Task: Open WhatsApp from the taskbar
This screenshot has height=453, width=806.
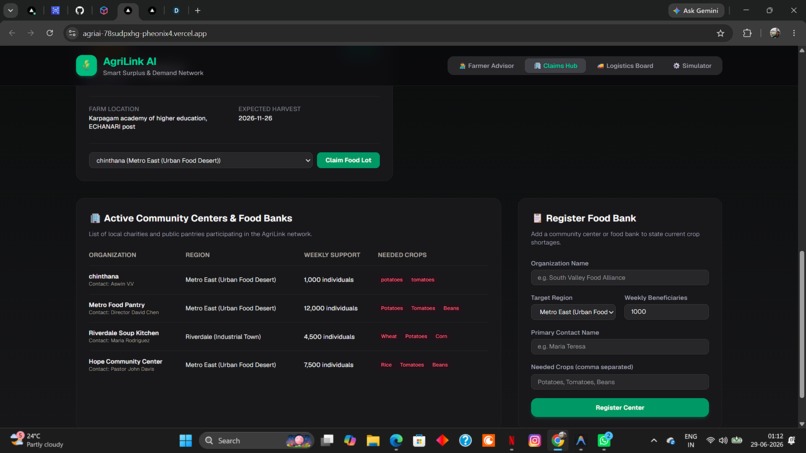Action: pos(604,441)
